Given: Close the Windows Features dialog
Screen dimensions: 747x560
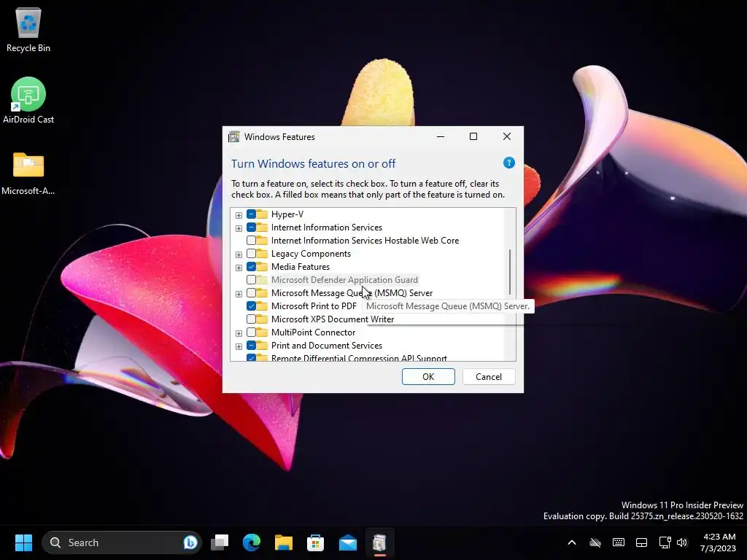Looking at the screenshot, I should (x=507, y=136).
